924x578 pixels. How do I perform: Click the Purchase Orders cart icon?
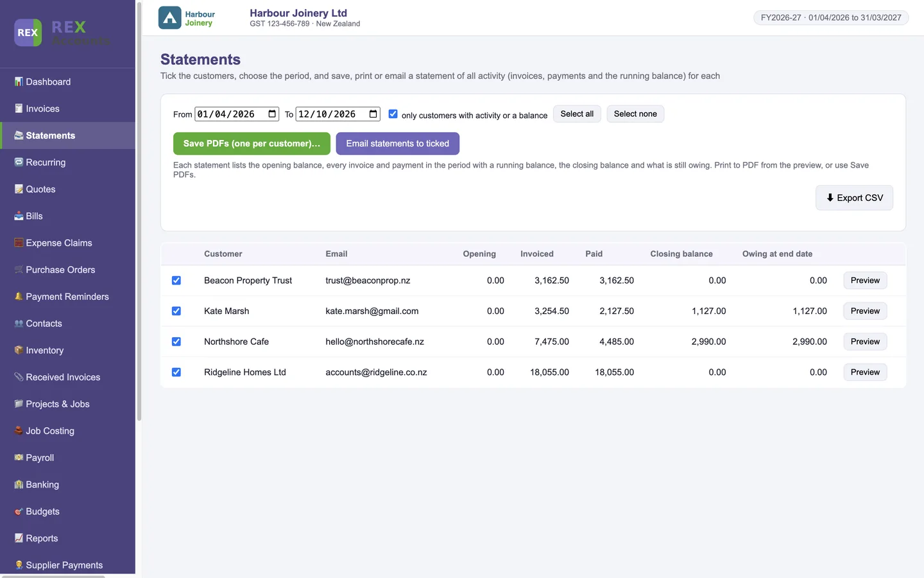pos(19,270)
